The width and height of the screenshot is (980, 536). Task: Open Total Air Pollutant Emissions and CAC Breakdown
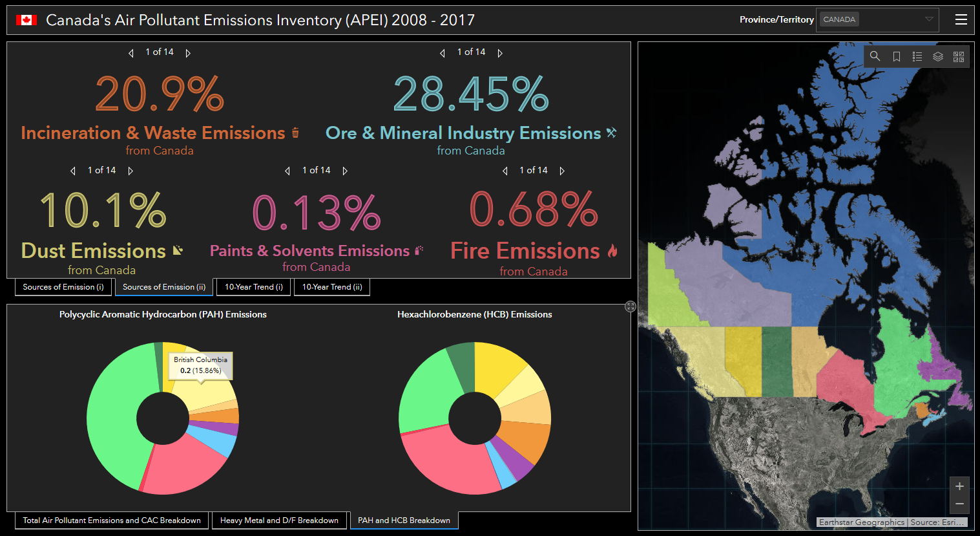111,520
